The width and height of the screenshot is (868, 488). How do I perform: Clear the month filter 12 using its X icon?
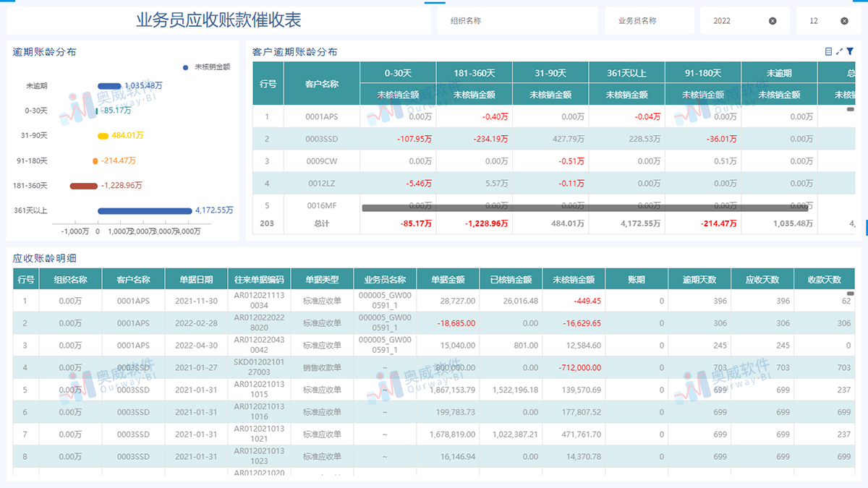click(x=846, y=20)
